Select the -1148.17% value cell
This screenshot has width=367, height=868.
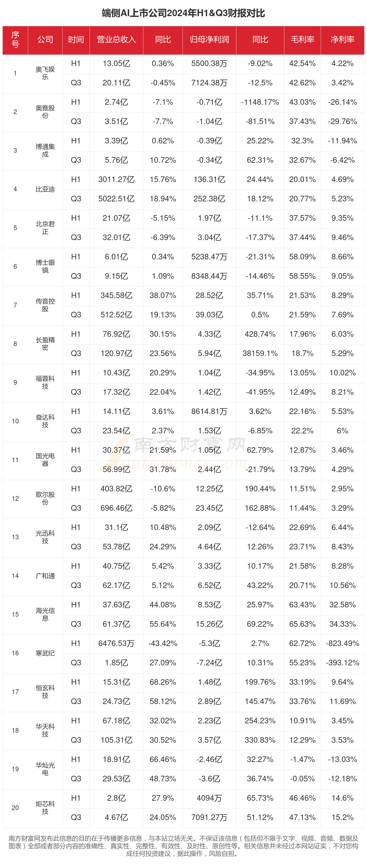coord(260,102)
